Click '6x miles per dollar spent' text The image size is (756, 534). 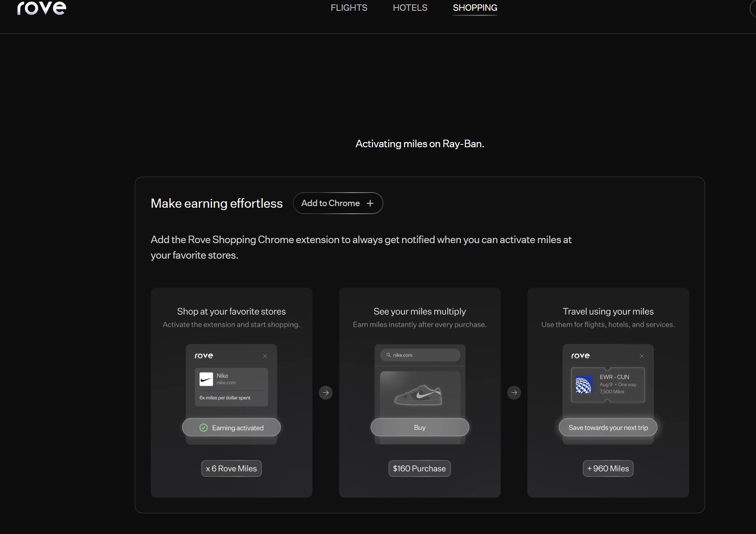[x=225, y=398]
